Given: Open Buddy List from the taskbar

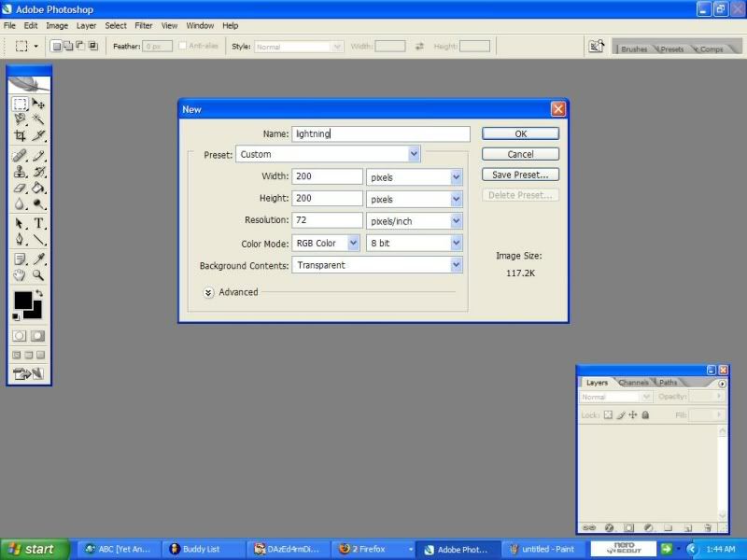Looking at the screenshot, I should pyautogui.click(x=204, y=550).
